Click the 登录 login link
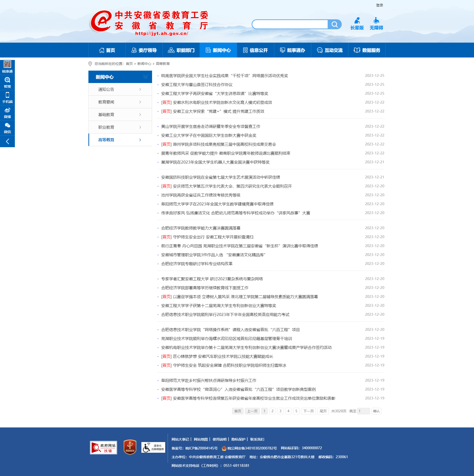474x476 pixels. [379, 5]
